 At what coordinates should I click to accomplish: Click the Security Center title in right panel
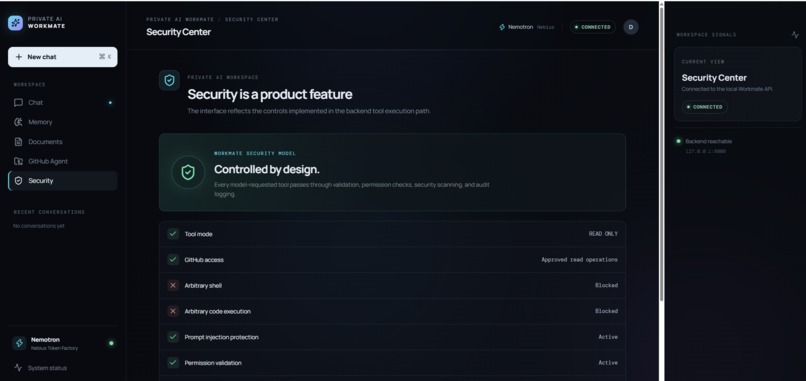click(714, 78)
